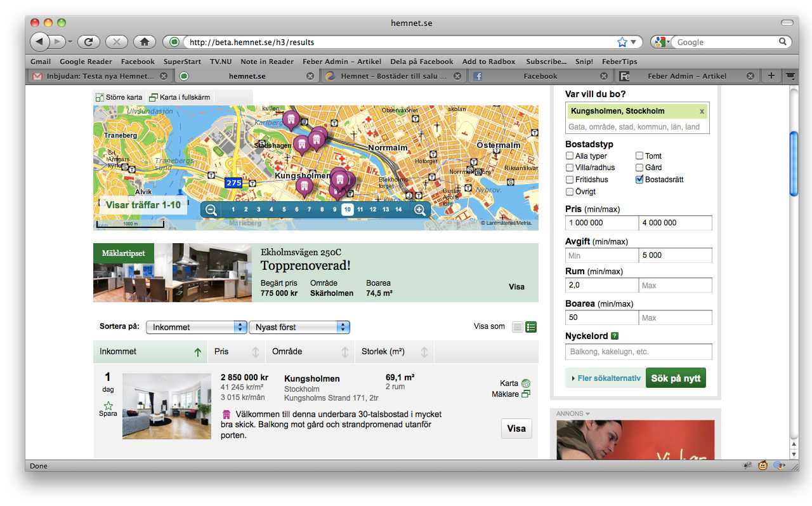
Task: Click the Karta globe icon in listing
Action: pyautogui.click(x=525, y=383)
